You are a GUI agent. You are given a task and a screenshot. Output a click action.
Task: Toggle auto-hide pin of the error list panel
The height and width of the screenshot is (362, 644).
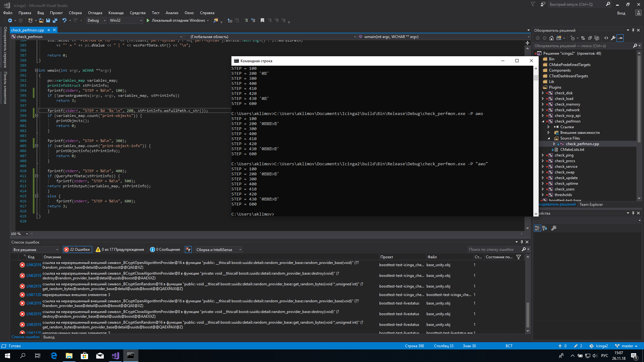coord(522,242)
